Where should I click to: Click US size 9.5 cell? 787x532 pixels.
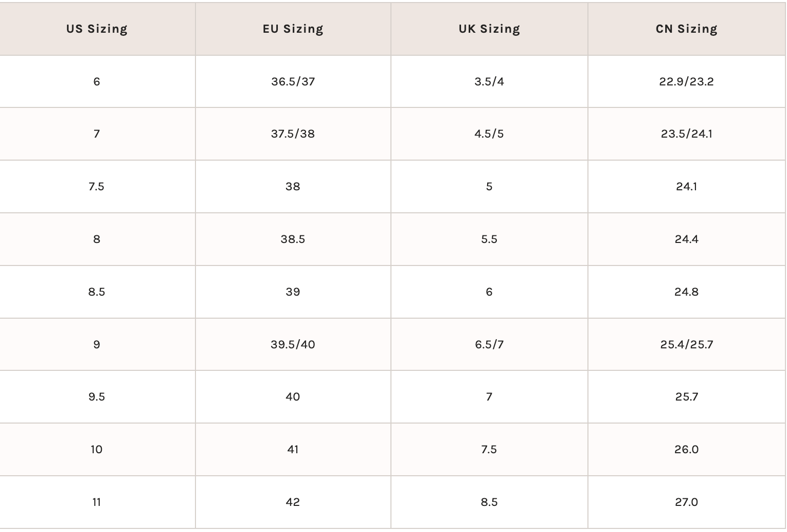pos(97,397)
